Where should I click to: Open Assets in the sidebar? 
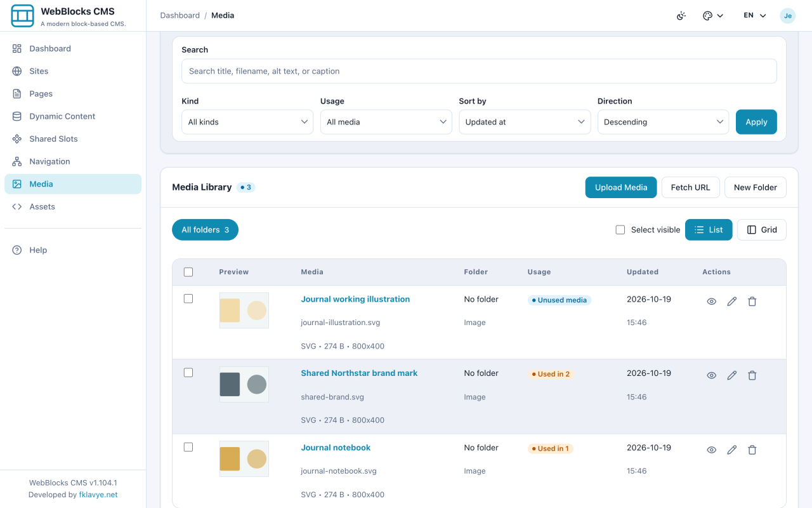tap(73, 206)
